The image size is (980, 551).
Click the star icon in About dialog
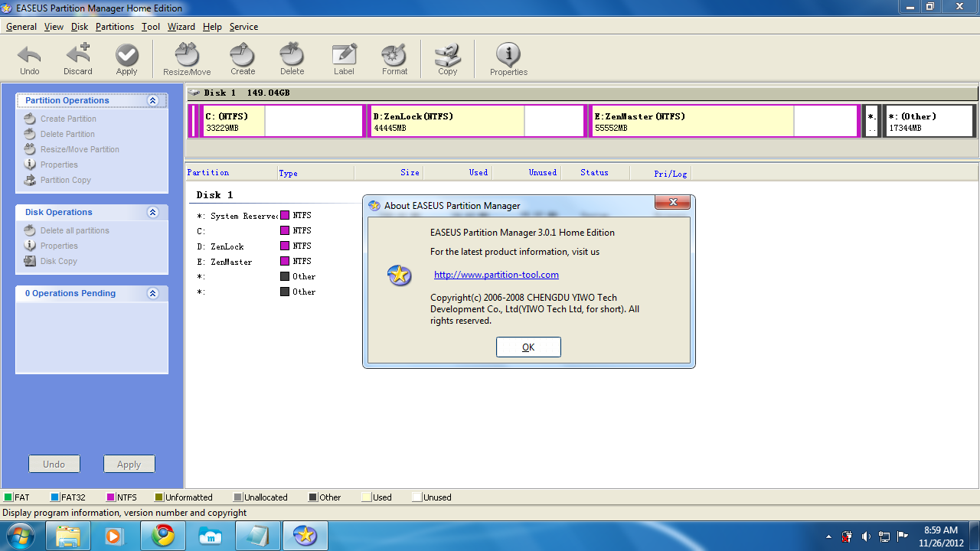tap(400, 275)
